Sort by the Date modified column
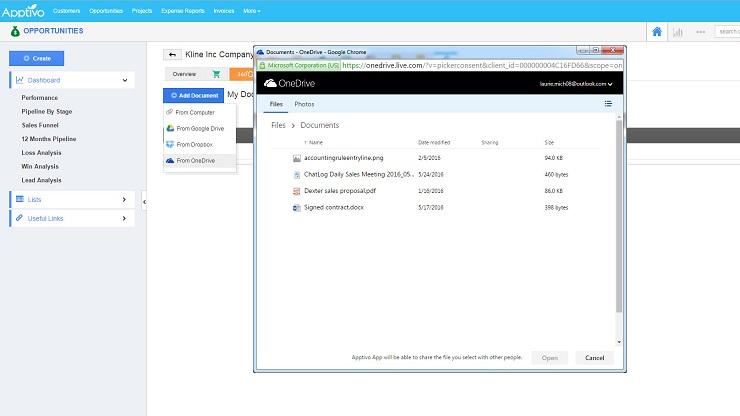 point(434,142)
